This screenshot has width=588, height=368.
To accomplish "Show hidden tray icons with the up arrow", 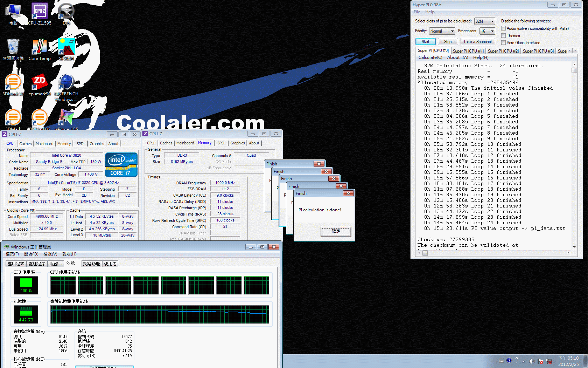I will pyautogui.click(x=524, y=361).
